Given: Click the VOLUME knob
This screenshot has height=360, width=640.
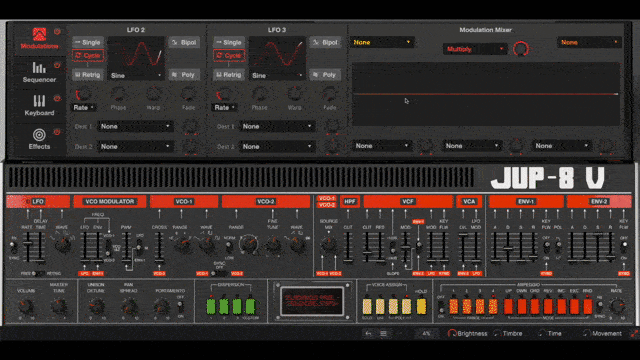Looking at the screenshot, I should click(26, 306).
